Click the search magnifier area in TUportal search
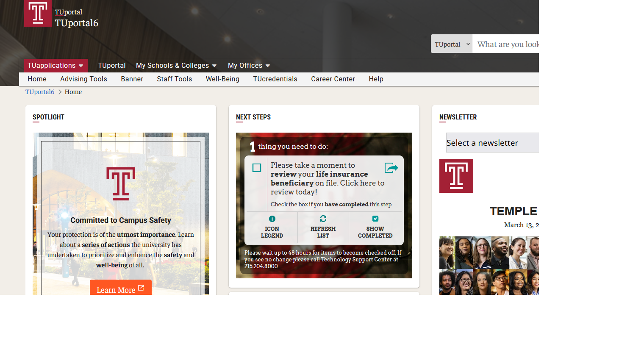The image size is (644, 344). [x=536, y=44]
